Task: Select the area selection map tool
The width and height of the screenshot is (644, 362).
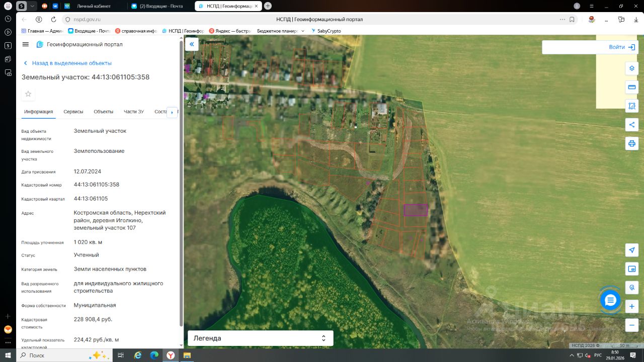Action: tap(632, 106)
